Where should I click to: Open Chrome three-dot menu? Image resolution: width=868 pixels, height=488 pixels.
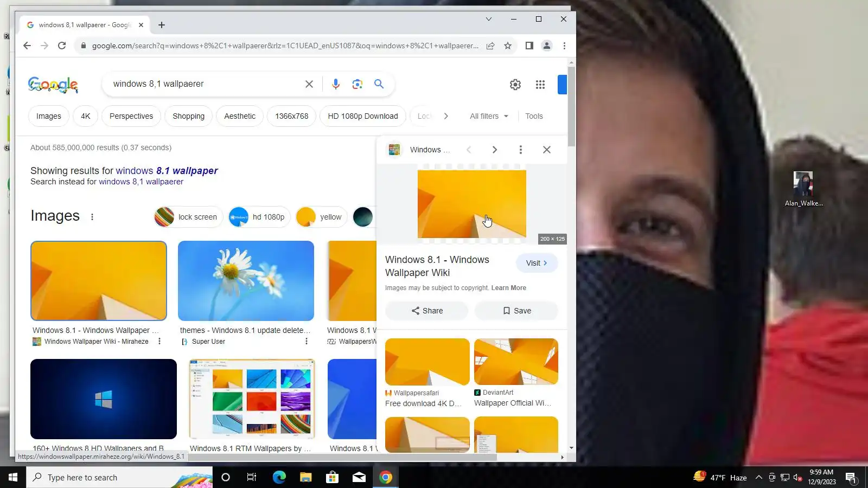564,46
